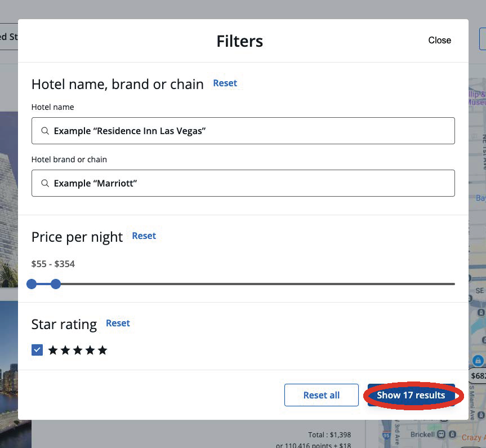Click the magnifier icon in brand field

[x=45, y=183]
